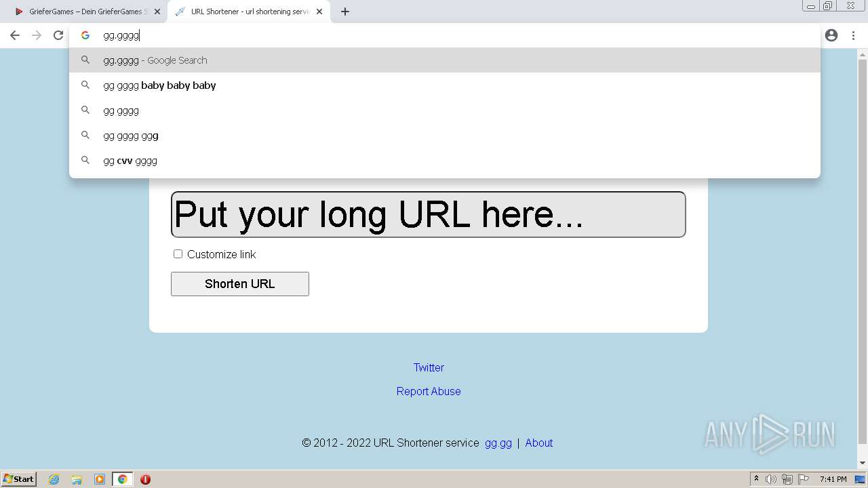Image resolution: width=868 pixels, height=488 pixels.
Task: Enable the Customize link checkbox
Action: pos(178,254)
